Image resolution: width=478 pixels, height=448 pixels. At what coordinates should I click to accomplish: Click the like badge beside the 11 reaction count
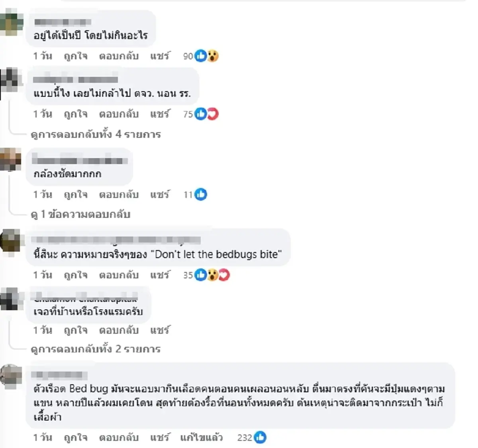coord(200,195)
